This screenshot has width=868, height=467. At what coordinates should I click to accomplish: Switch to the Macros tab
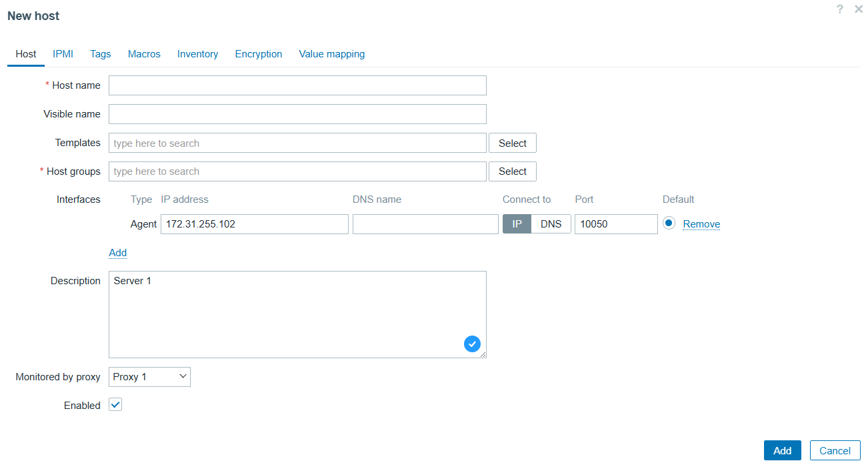click(x=144, y=54)
